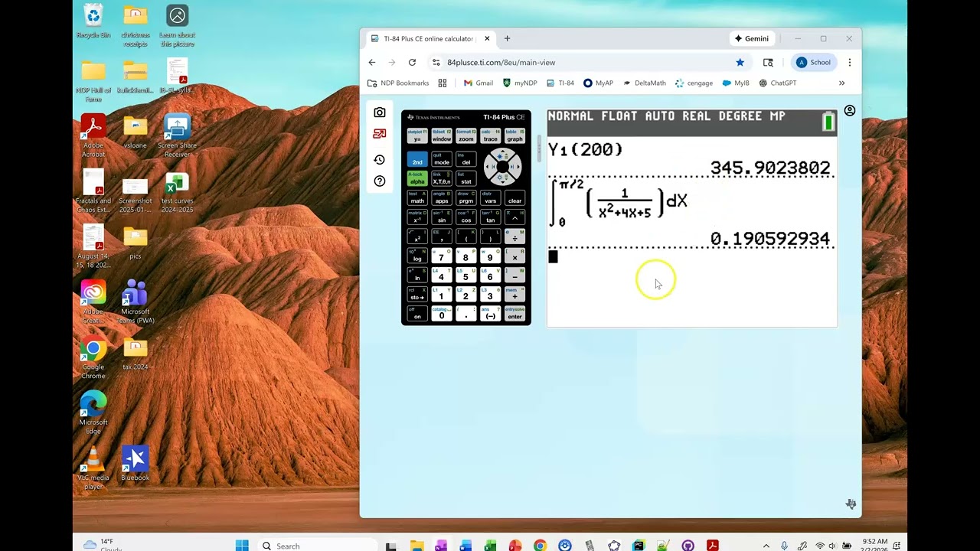Click the calculator's right arrow key
The image size is (980, 551).
pos(515,167)
